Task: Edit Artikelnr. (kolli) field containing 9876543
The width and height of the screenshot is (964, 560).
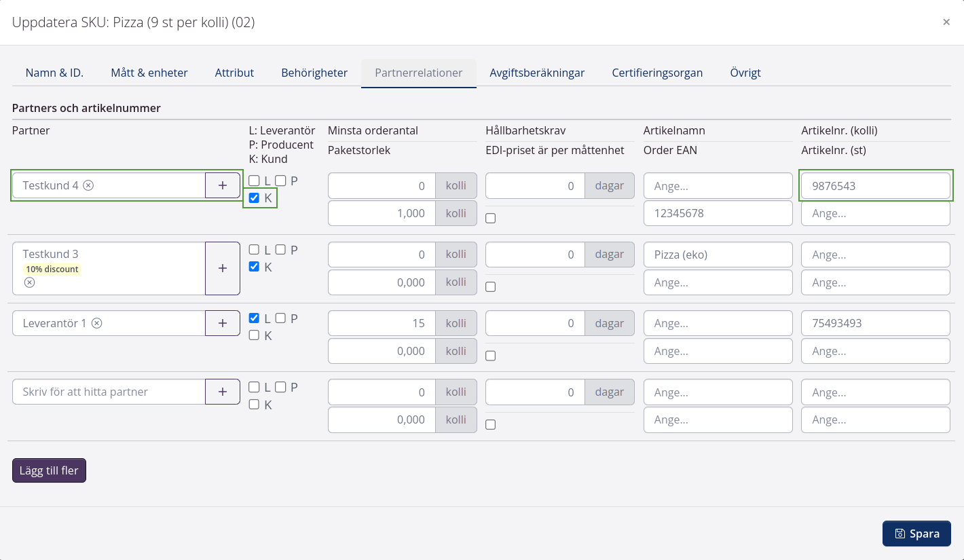Action: [876, 186]
